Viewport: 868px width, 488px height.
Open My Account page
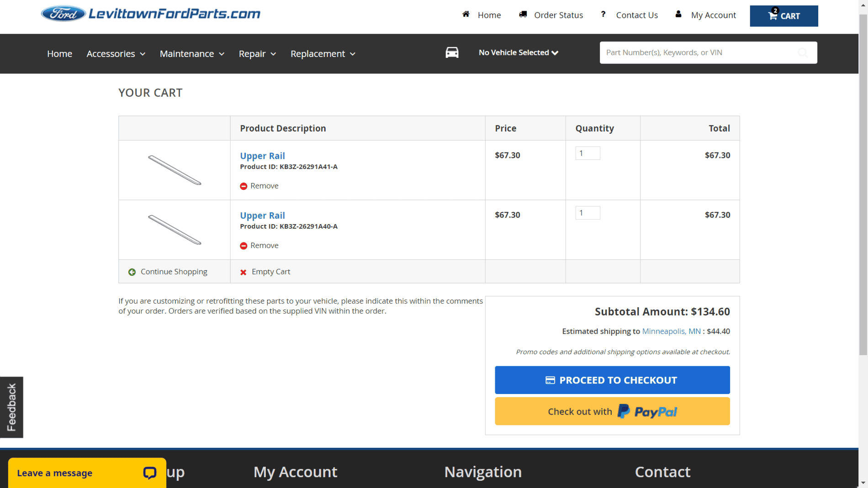(713, 15)
